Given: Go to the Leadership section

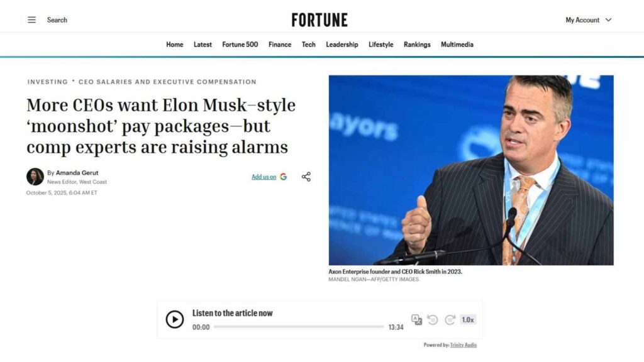Looking at the screenshot, I should tap(341, 45).
